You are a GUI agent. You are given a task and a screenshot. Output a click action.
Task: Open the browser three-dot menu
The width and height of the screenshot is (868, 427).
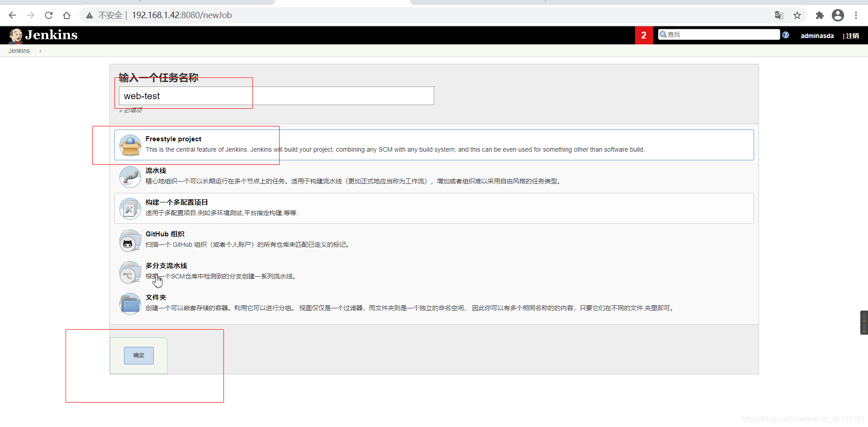pyautogui.click(x=856, y=15)
